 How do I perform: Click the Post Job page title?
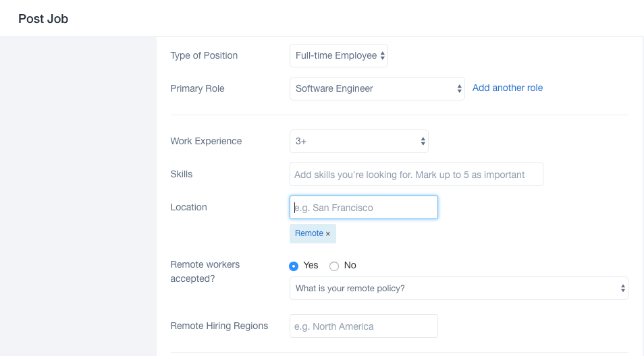point(43,19)
